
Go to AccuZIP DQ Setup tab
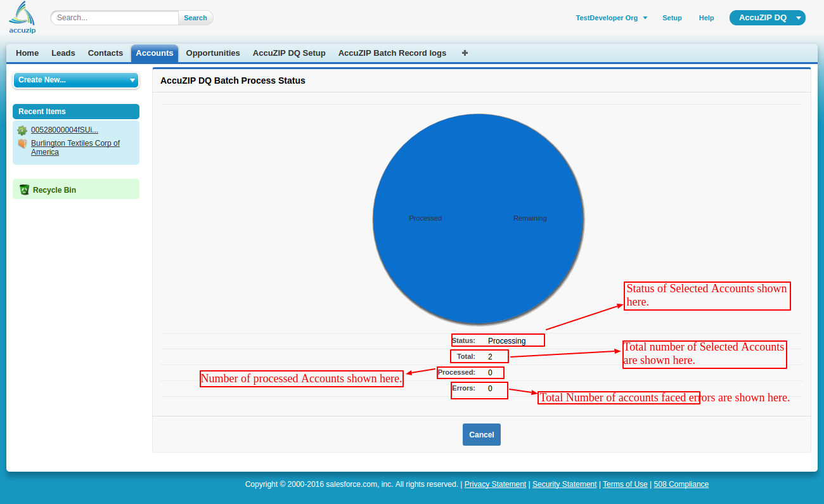[289, 53]
